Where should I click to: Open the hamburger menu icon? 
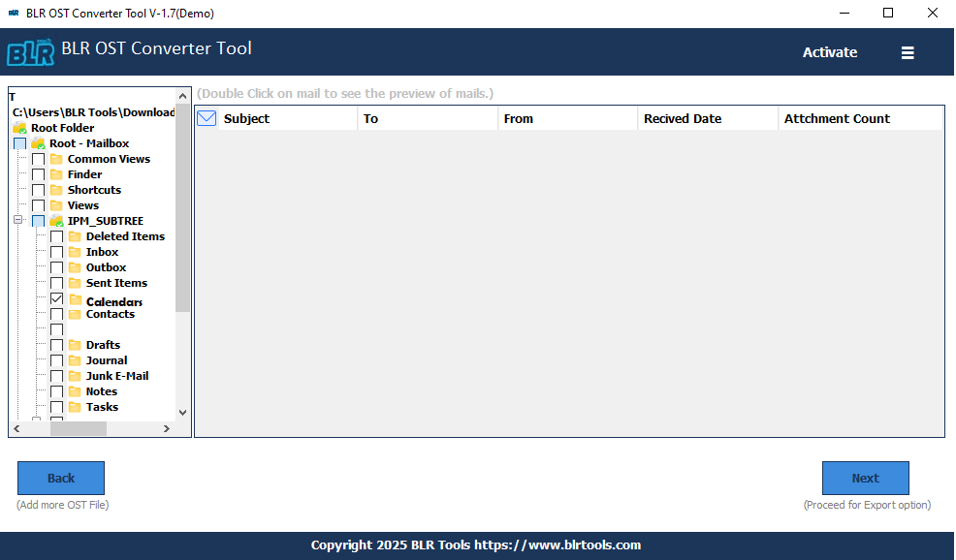(x=908, y=52)
